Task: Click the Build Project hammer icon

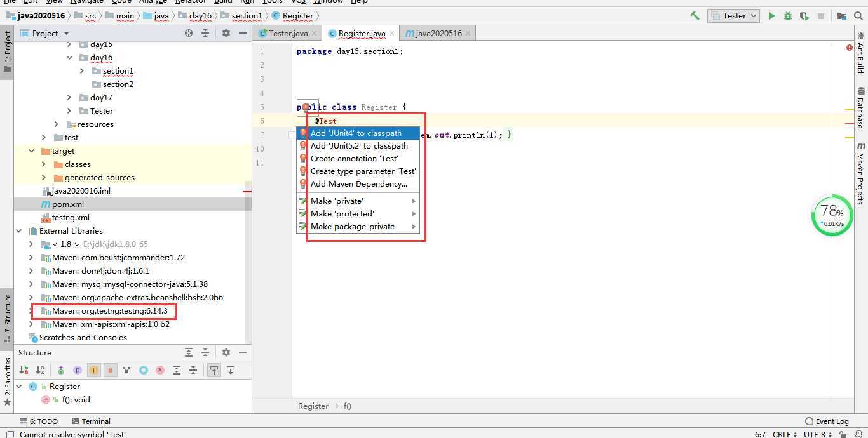Action: tap(695, 16)
